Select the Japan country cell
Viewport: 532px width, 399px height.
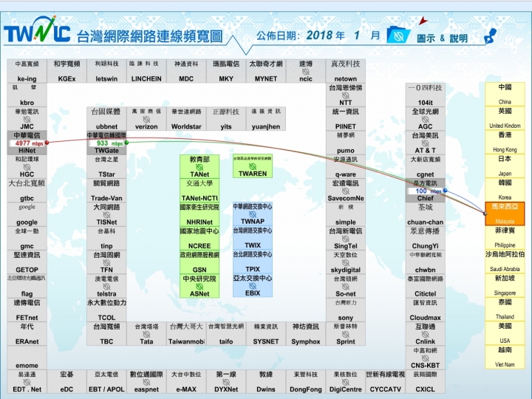click(505, 166)
